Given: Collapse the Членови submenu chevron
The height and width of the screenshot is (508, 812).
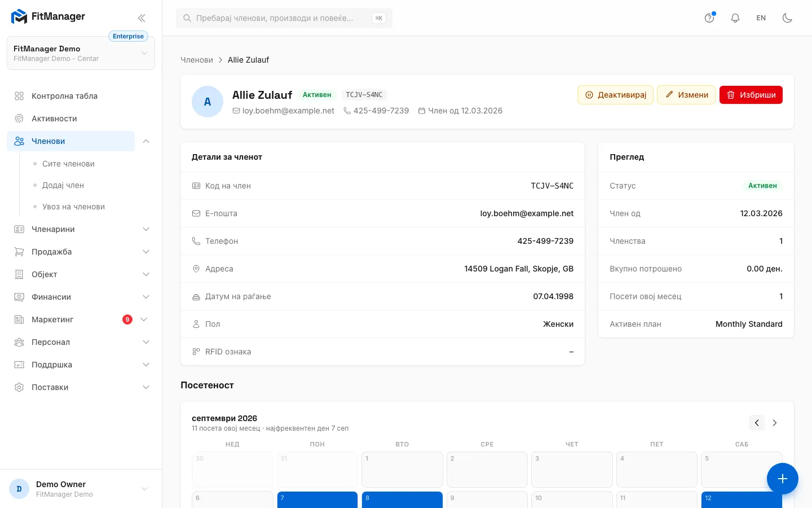Looking at the screenshot, I should coord(146,141).
